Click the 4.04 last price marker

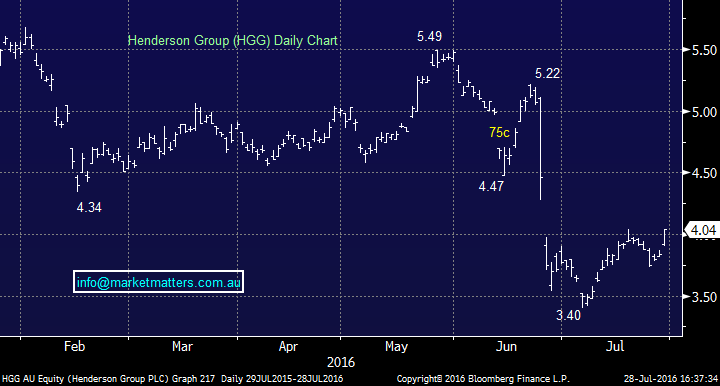[703, 230]
